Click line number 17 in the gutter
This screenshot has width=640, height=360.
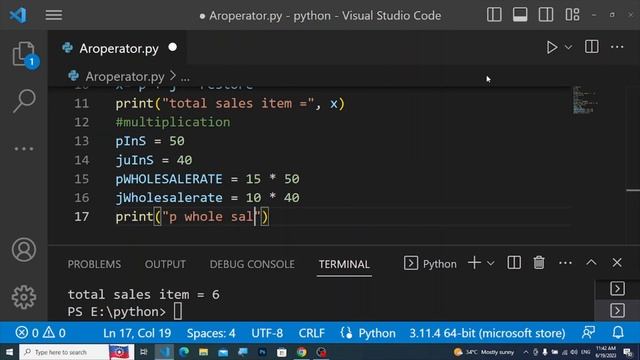tap(82, 217)
